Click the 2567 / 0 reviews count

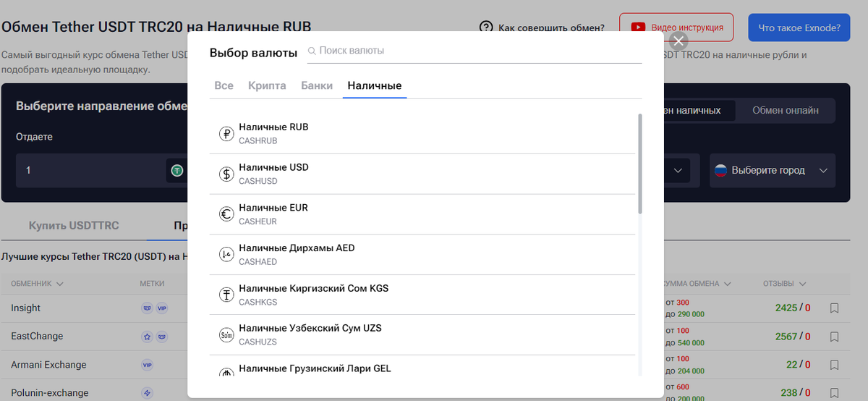coord(792,337)
